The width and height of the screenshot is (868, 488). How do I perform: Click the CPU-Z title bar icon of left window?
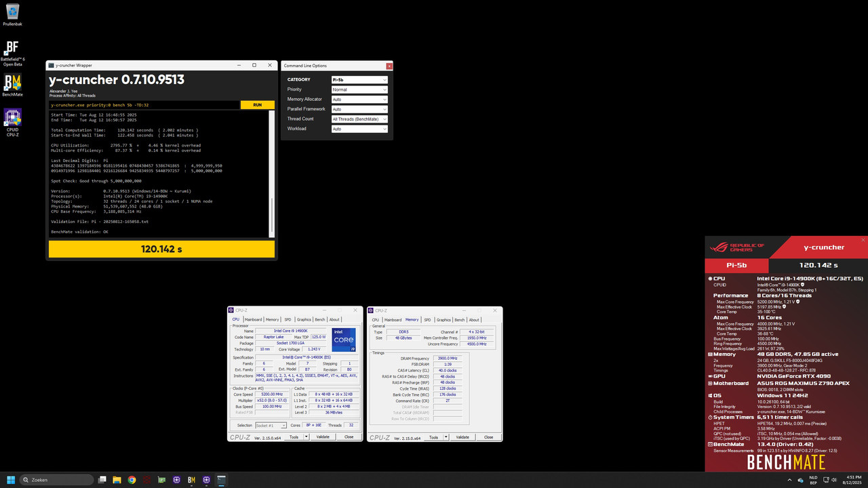click(x=231, y=310)
